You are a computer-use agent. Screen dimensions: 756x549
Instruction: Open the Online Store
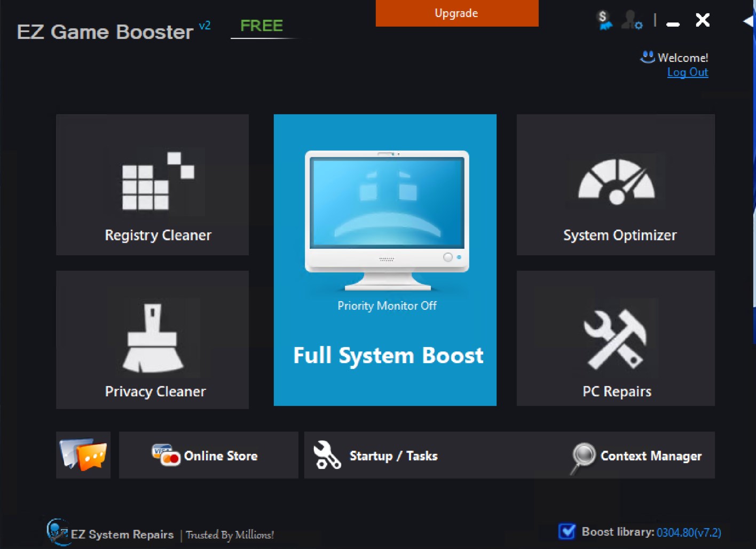coord(208,455)
